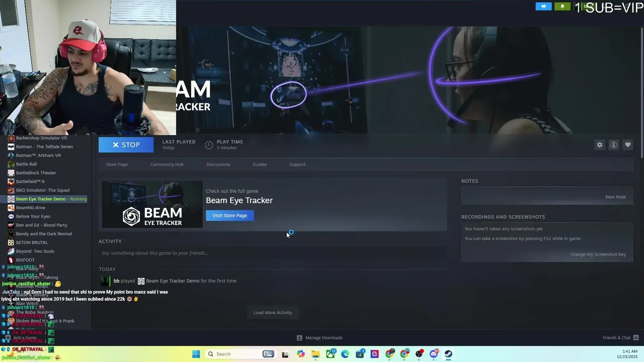The image size is (644, 362).
Task: Select Batman: Arkham VR in library
Action: tap(38, 155)
